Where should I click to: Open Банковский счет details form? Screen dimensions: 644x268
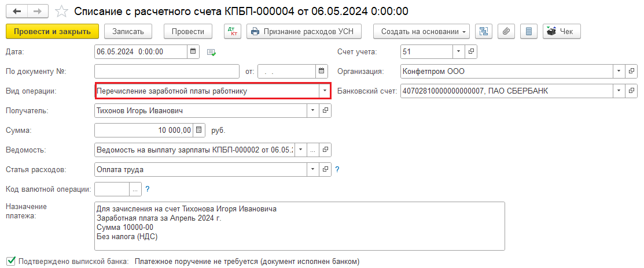631,91
